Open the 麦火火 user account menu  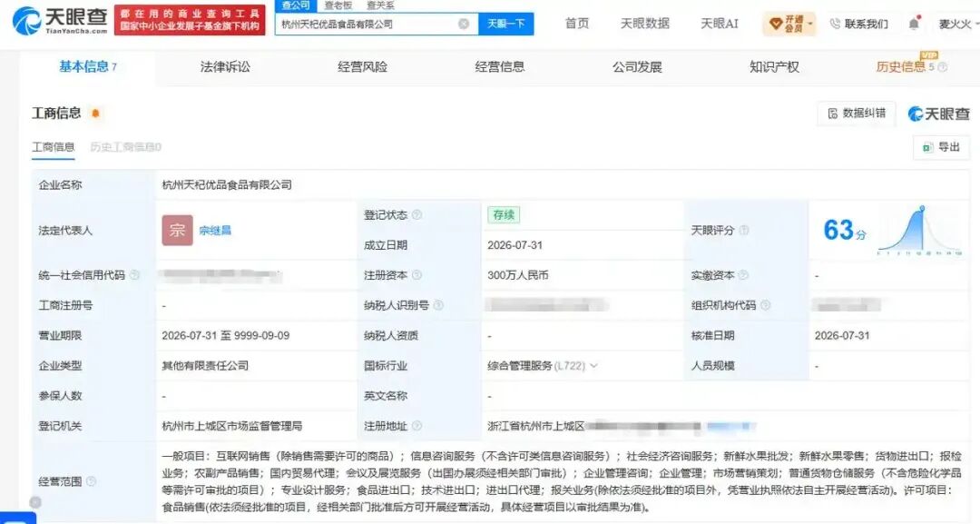click(959, 24)
